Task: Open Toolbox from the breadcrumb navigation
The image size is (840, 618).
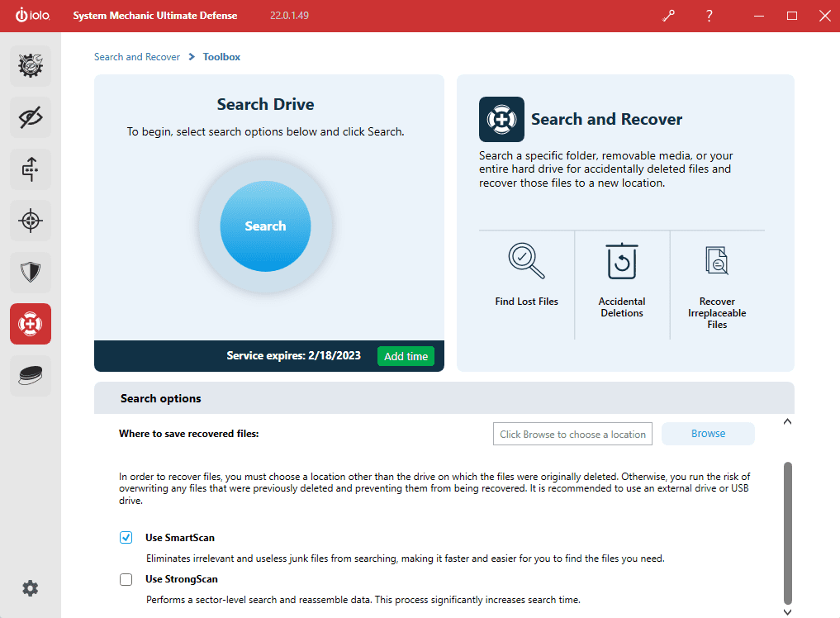Action: click(x=221, y=56)
